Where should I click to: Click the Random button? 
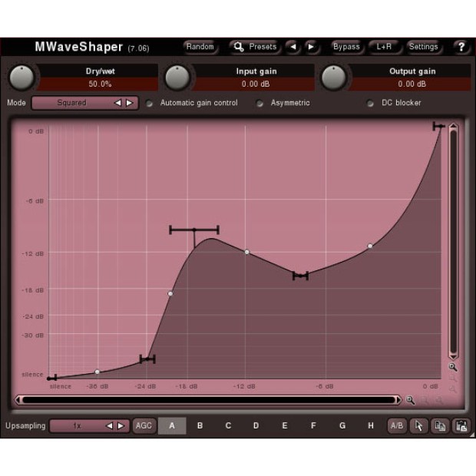click(x=200, y=47)
